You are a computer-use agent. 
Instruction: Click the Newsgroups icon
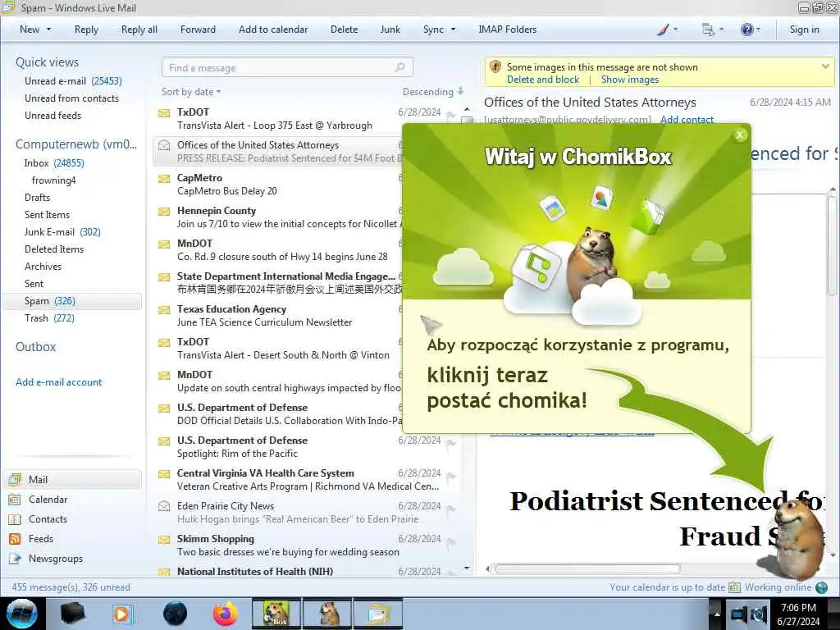coord(15,559)
